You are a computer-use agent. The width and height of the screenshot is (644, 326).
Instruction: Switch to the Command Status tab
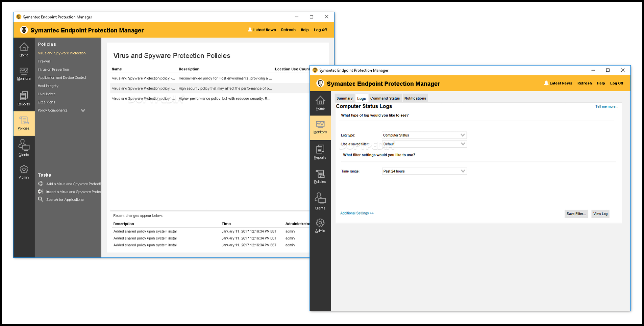pyautogui.click(x=385, y=98)
